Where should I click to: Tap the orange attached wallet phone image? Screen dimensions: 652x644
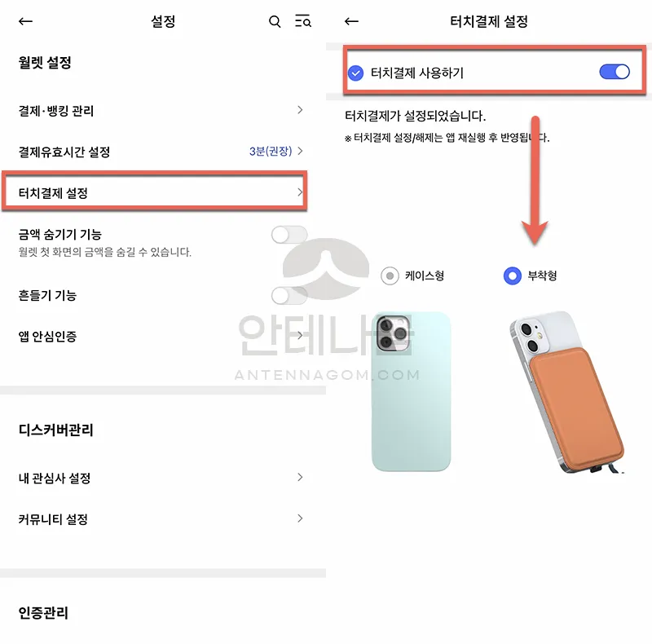(x=567, y=392)
